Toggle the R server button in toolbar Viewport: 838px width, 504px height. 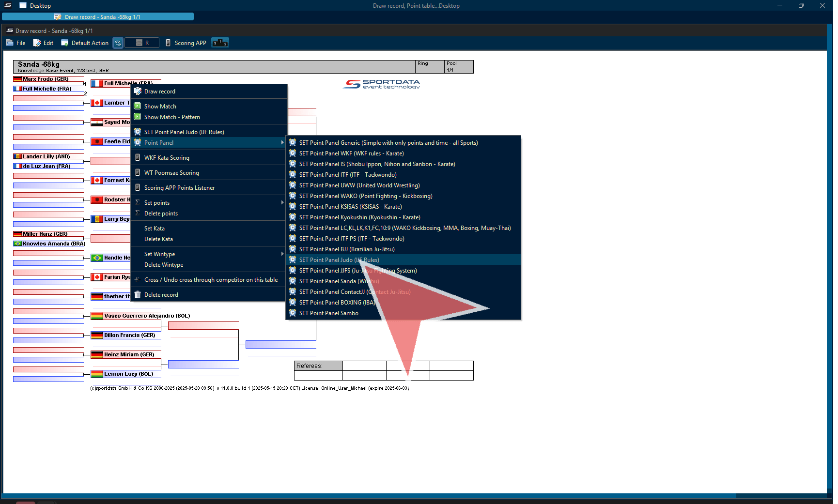pyautogui.click(x=142, y=43)
